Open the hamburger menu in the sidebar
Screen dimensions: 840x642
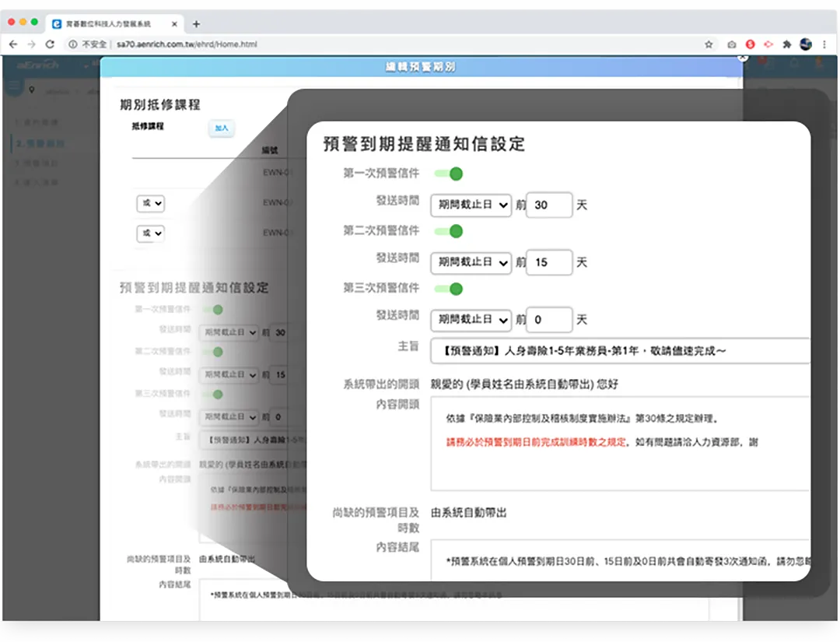click(13, 86)
